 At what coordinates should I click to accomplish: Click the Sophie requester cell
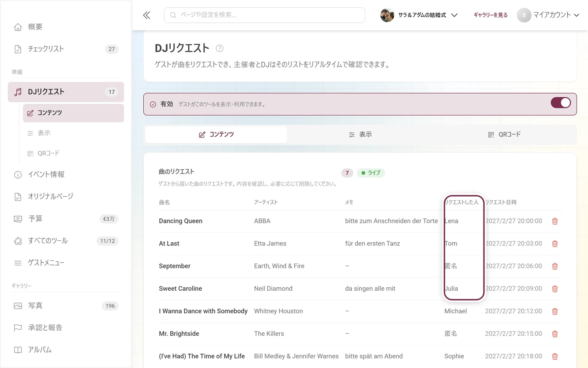(454, 356)
